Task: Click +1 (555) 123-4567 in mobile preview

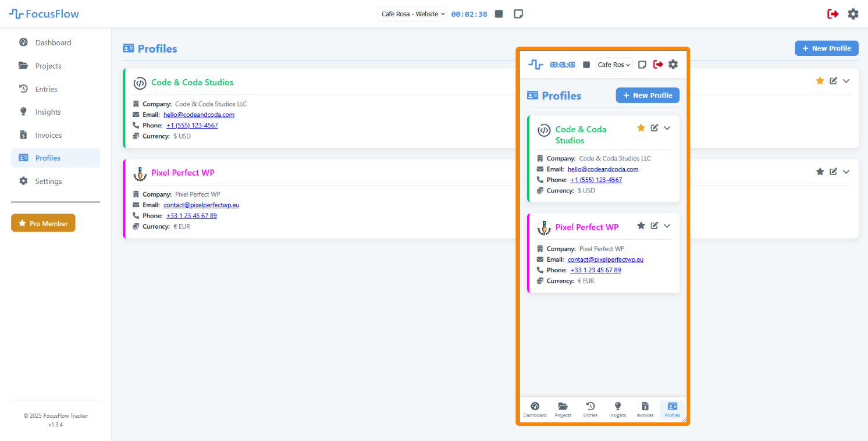Action: [596, 180]
